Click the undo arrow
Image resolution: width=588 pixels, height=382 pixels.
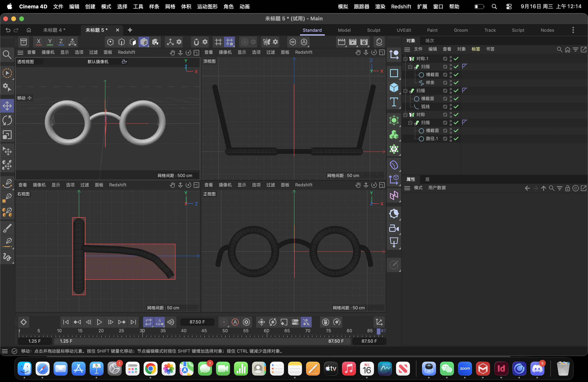click(8, 30)
